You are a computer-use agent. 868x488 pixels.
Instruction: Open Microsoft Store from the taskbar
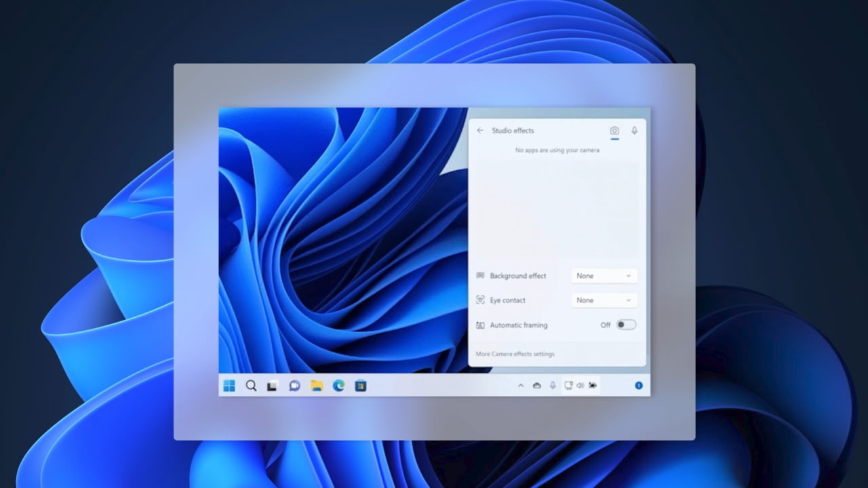click(361, 386)
